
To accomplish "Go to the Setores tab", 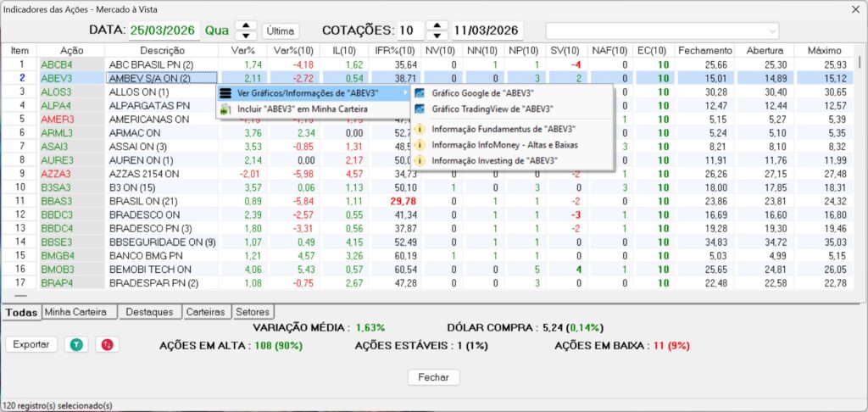I will click(253, 312).
